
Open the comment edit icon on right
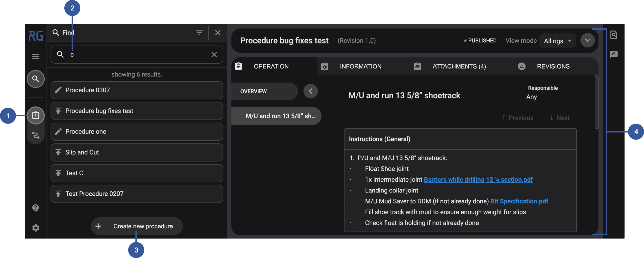tap(614, 54)
